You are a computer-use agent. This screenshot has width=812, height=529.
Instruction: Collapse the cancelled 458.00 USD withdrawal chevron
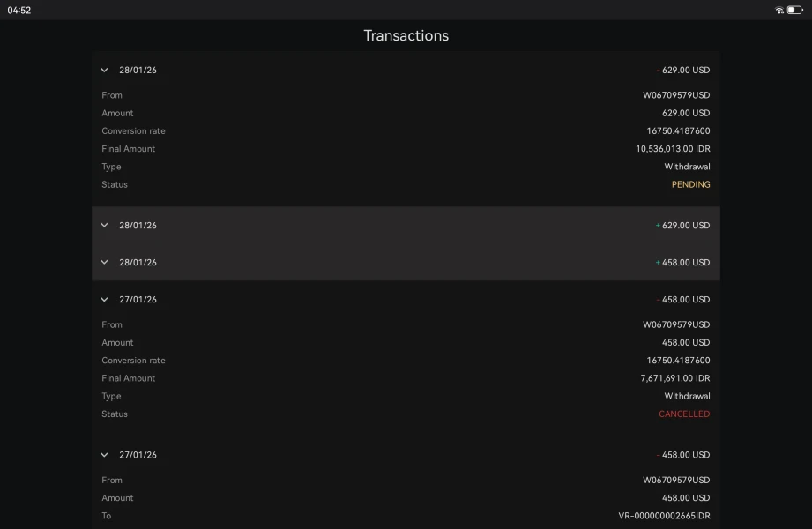click(x=104, y=300)
